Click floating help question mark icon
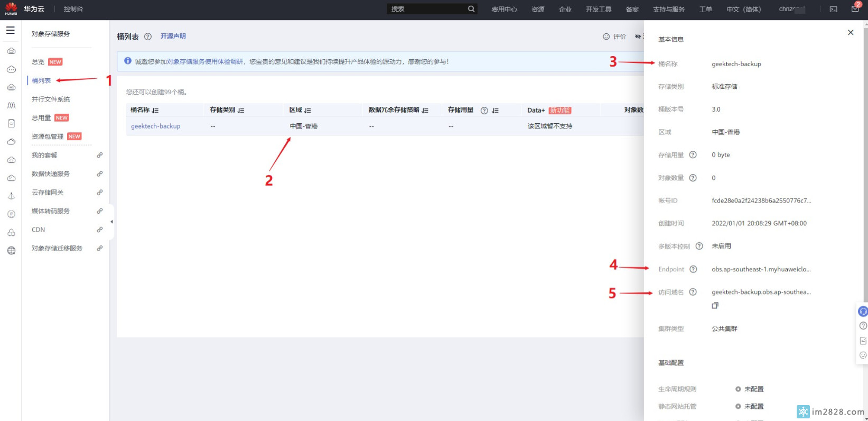 (863, 326)
